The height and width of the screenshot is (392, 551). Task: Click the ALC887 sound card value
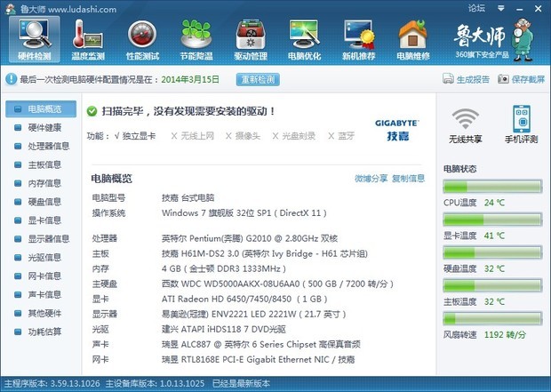click(x=261, y=345)
